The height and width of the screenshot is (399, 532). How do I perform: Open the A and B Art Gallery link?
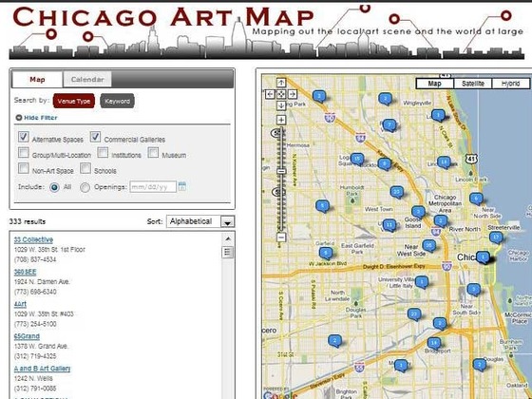click(43, 369)
